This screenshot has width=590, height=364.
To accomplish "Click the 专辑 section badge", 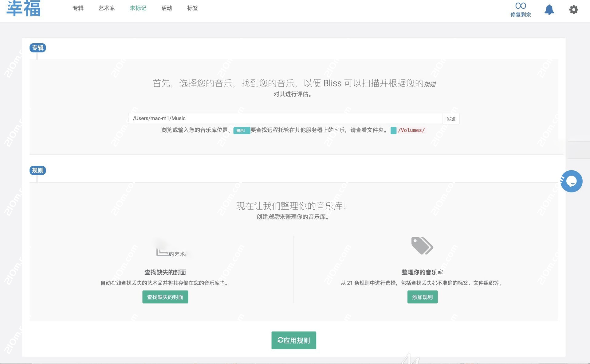I will [38, 48].
